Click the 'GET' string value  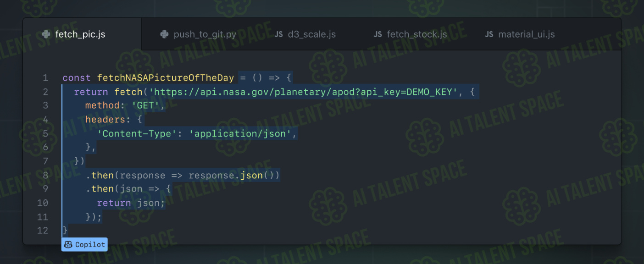(145, 105)
